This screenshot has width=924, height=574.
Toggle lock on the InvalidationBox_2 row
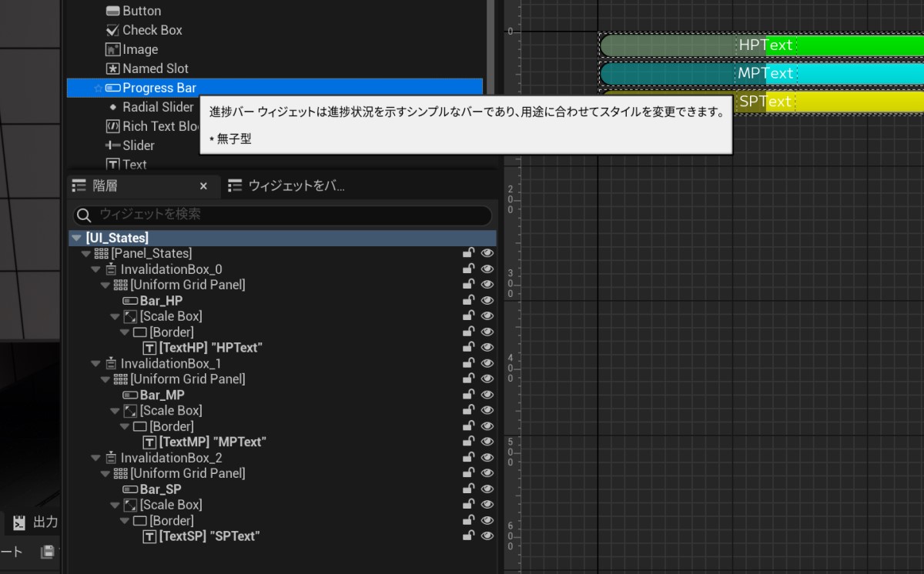click(x=468, y=458)
